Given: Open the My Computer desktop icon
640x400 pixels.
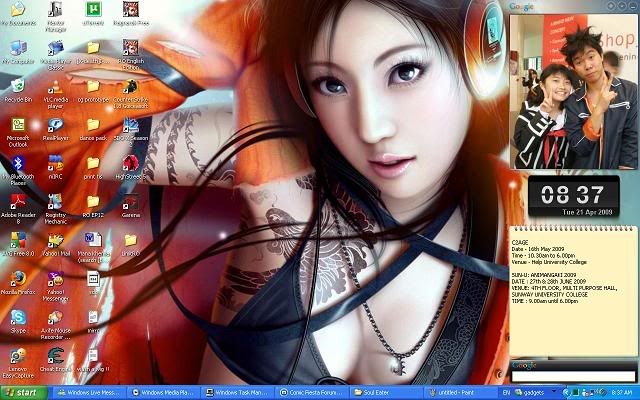Looking at the screenshot, I should point(18,52).
